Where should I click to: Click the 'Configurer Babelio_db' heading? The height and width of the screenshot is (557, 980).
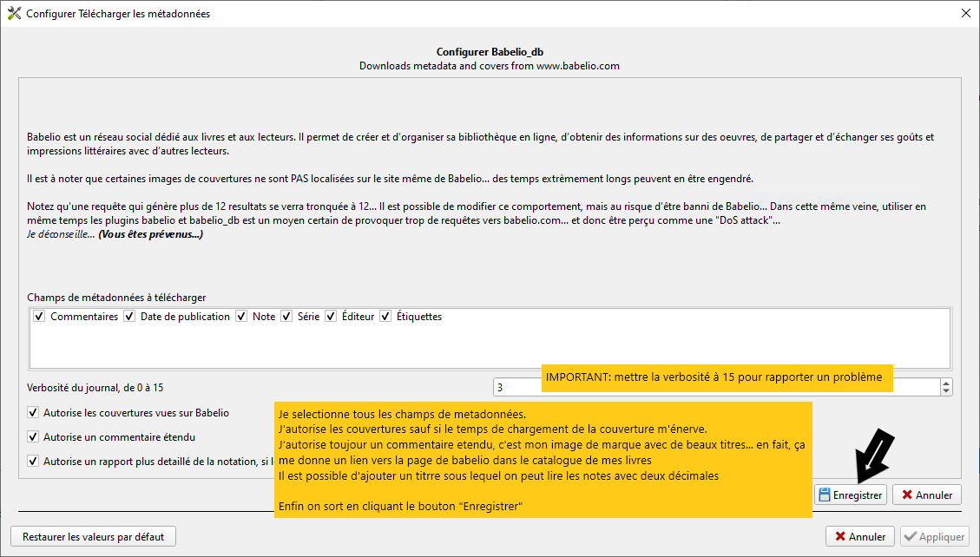pos(490,52)
